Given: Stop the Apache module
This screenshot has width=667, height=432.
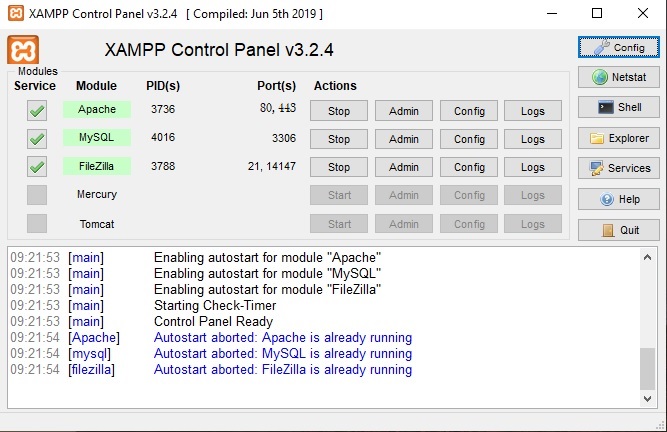Looking at the screenshot, I should (339, 111).
